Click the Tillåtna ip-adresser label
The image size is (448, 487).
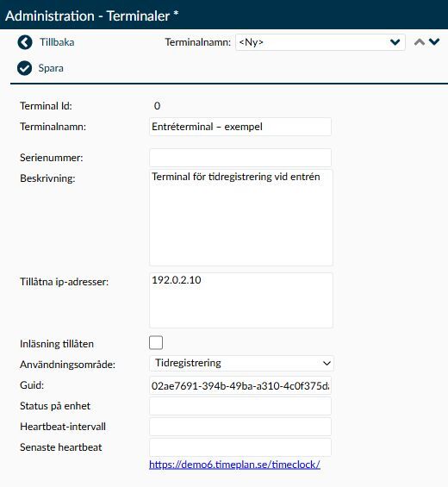[65, 282]
